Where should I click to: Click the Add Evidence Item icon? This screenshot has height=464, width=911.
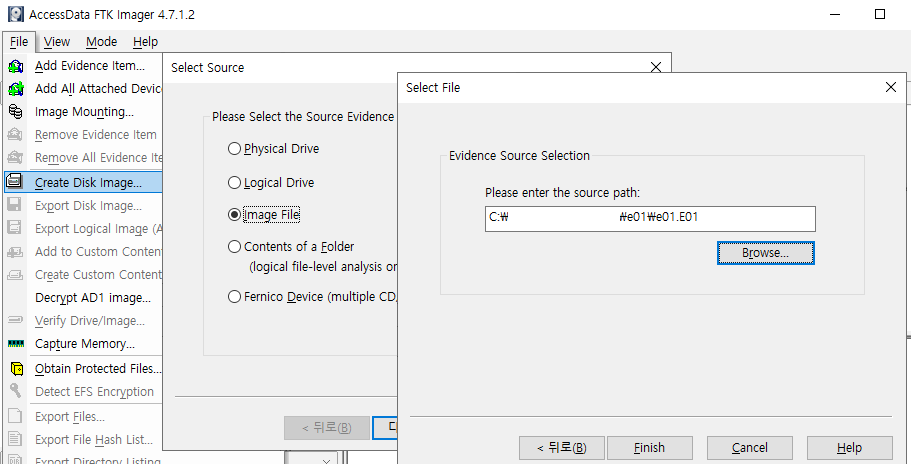pyautogui.click(x=15, y=66)
